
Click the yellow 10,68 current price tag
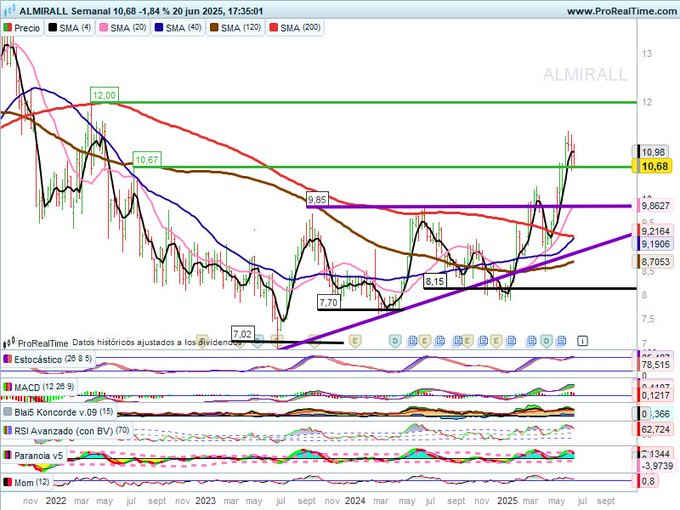click(x=654, y=167)
